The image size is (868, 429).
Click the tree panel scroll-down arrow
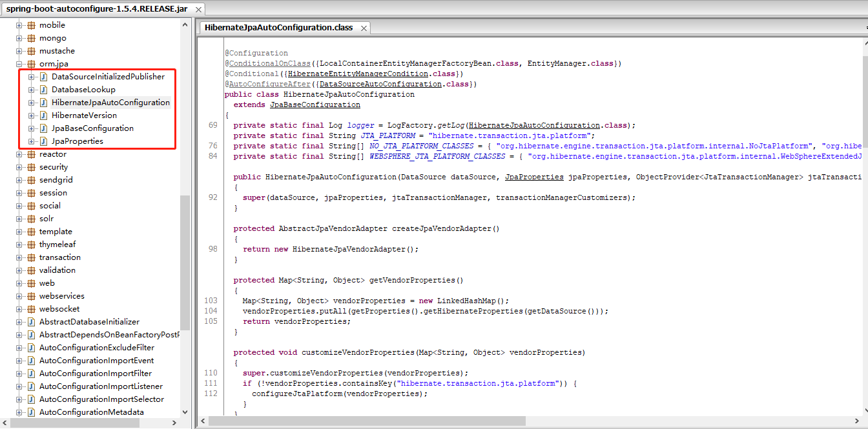(x=185, y=412)
